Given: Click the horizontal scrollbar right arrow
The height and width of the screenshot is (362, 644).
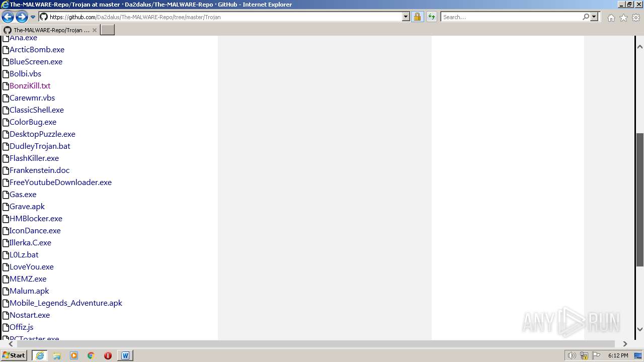Looking at the screenshot, I should click(625, 344).
